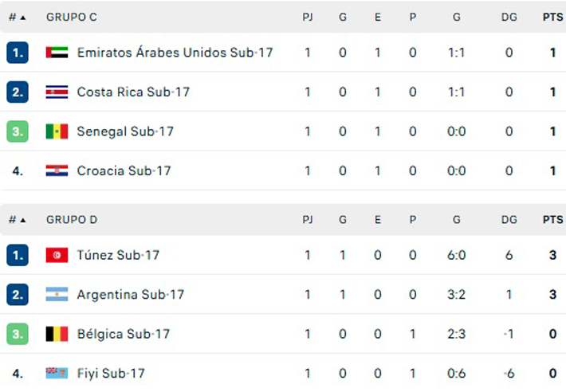Open Túnez Sub-17 team link
Image resolution: width=566 pixels, height=392 pixels.
tap(118, 255)
